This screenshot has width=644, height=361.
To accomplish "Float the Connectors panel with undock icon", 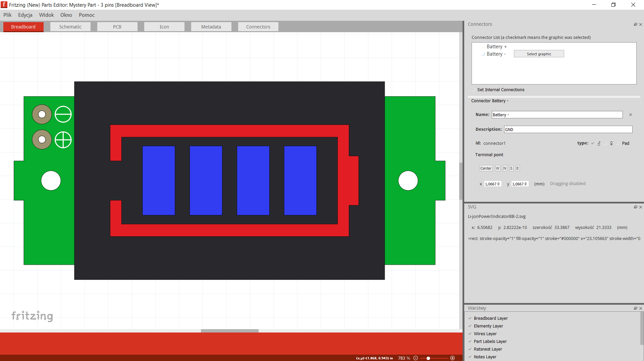I will [x=635, y=24].
